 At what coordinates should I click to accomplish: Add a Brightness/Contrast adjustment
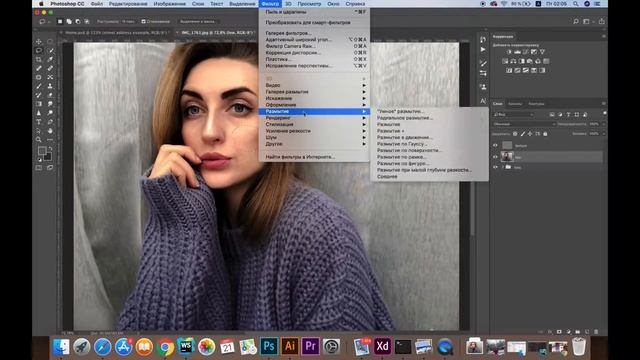[509, 52]
